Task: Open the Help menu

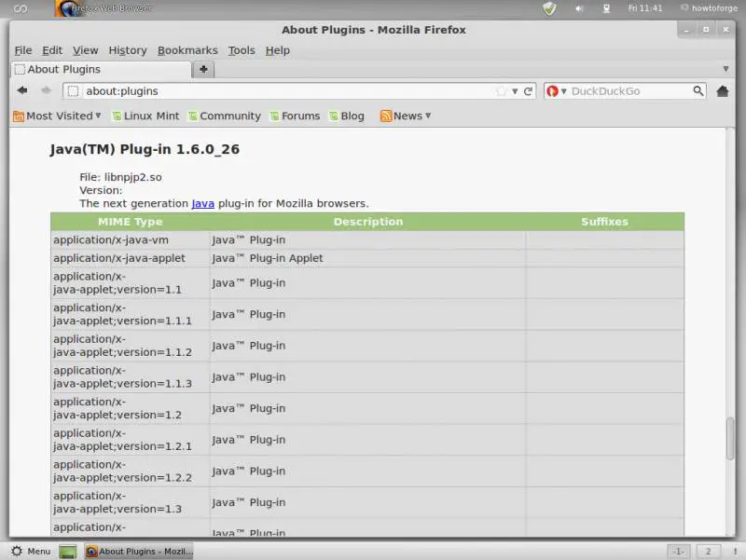Action: click(x=277, y=50)
